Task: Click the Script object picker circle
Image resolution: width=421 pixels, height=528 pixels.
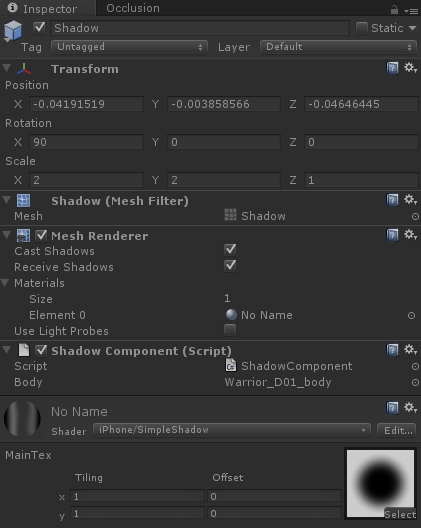Action: coord(415,367)
